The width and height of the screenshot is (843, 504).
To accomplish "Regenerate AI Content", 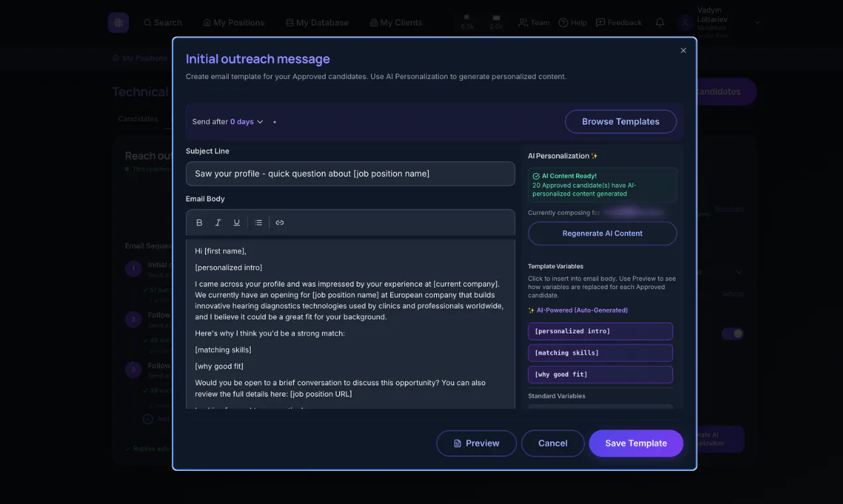I will pos(602,233).
